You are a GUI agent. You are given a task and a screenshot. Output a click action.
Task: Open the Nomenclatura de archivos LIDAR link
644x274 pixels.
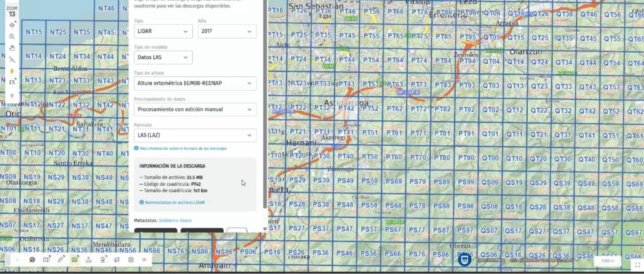(x=172, y=203)
